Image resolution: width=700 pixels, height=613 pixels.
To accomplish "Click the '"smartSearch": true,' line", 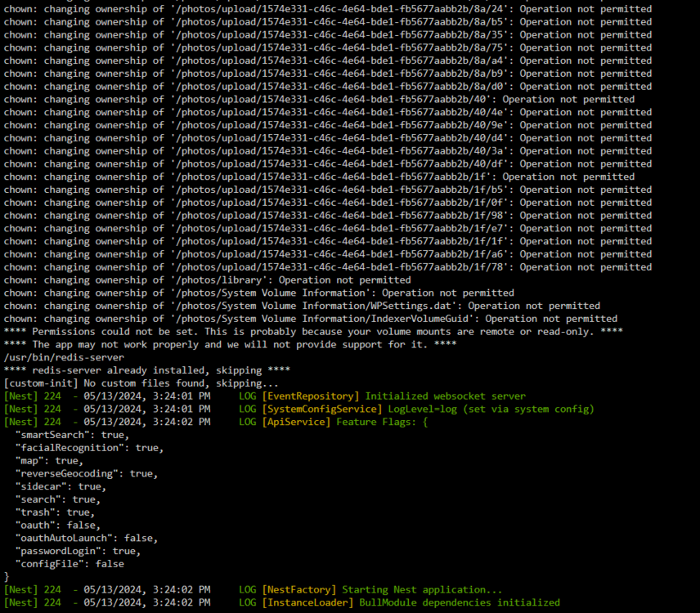I will 72,436.
